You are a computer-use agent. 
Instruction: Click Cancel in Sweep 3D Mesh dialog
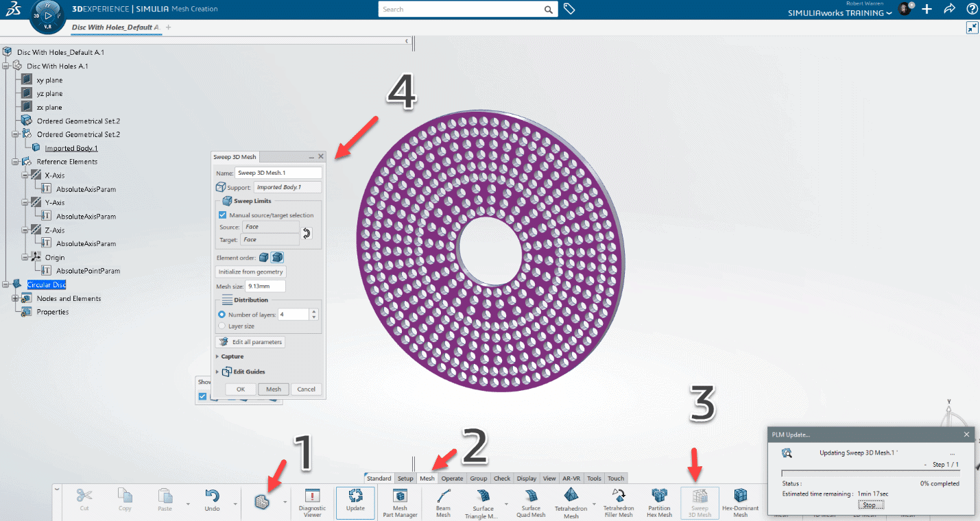pyautogui.click(x=307, y=389)
